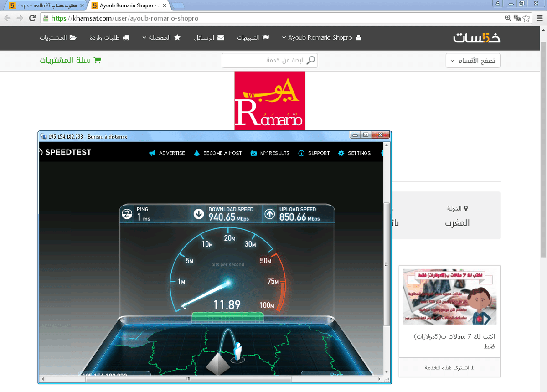Click the 1 اشترى هذه الخدمة text
This screenshot has width=547, height=392.
tap(449, 367)
